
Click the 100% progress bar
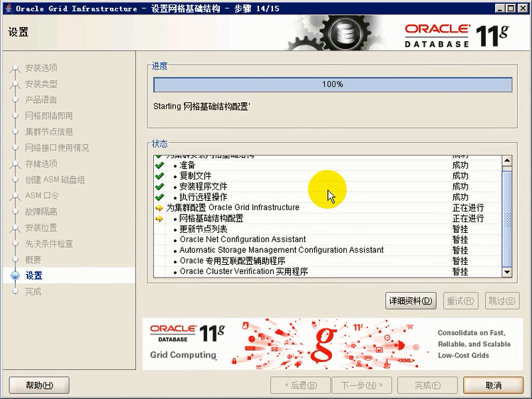pos(333,84)
